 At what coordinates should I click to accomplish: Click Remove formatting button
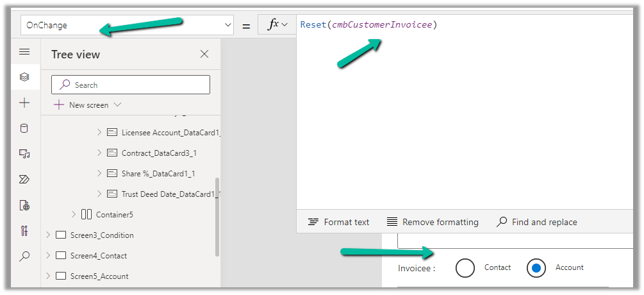coord(433,223)
